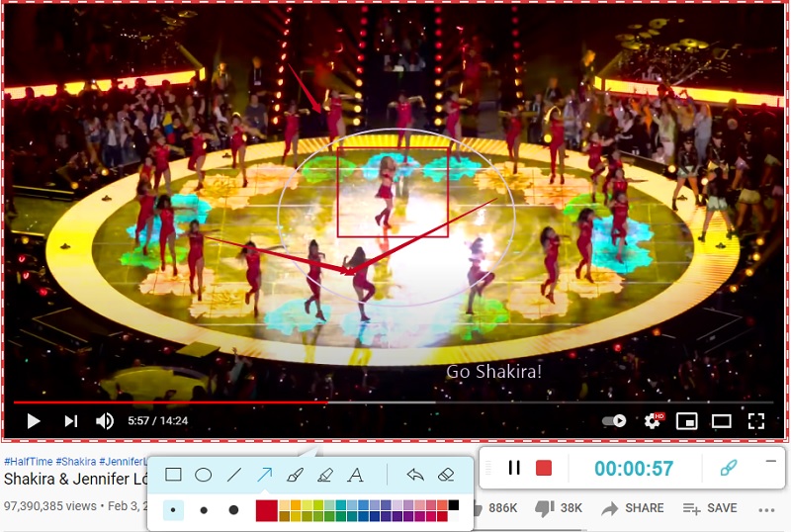Viewport: 791px width, 532px height.
Task: Click the video progress bar
Action: (x=394, y=402)
